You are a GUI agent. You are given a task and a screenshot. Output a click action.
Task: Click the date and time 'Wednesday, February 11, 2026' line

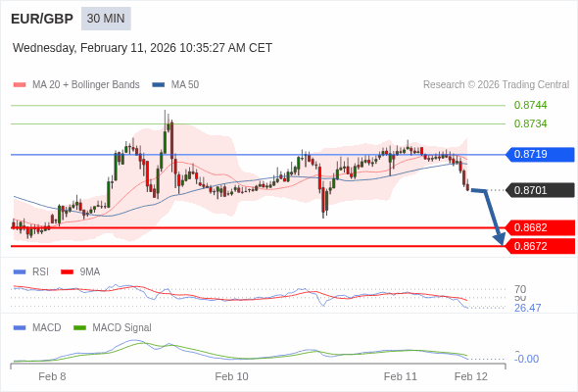[x=142, y=48]
